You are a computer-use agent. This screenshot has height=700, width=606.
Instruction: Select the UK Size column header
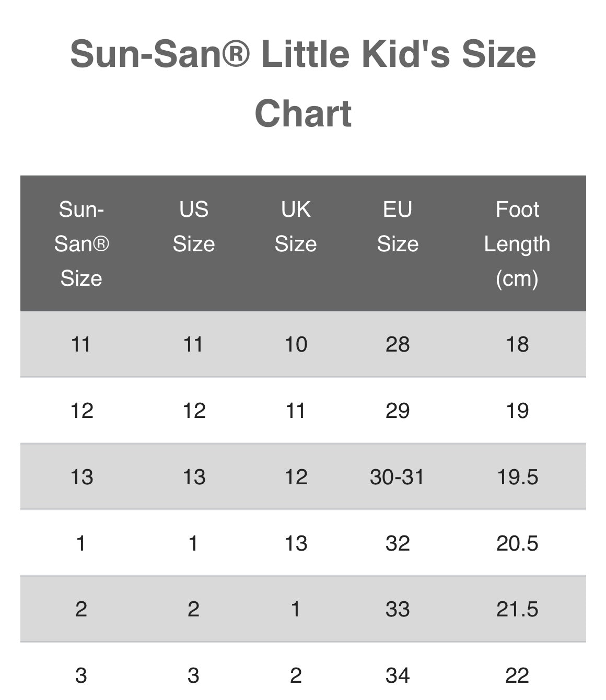click(296, 227)
